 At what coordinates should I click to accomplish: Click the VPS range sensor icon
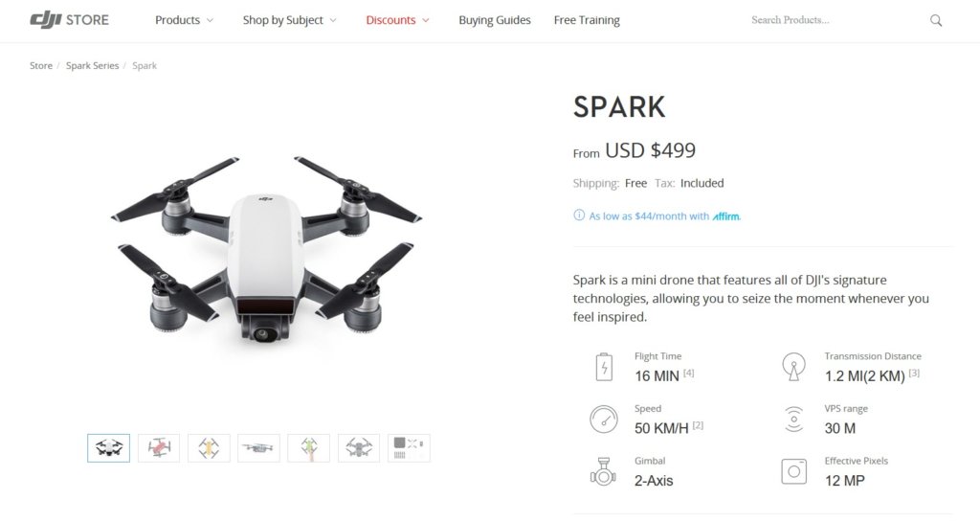pyautogui.click(x=793, y=420)
